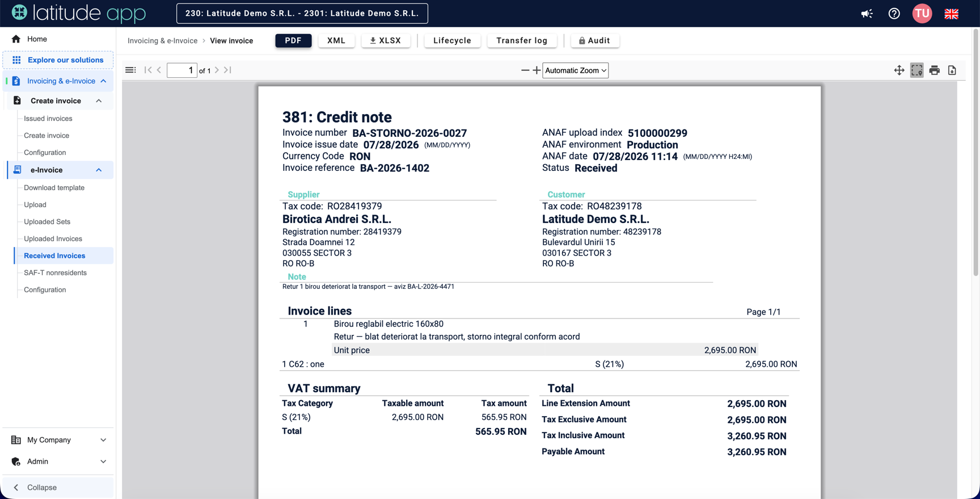Click the ANAF environment value Production
Viewport: 980px width, 499px height.
pyautogui.click(x=652, y=145)
